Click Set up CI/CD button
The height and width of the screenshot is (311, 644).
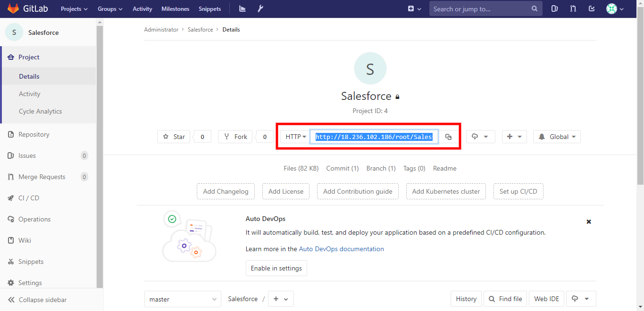point(519,191)
